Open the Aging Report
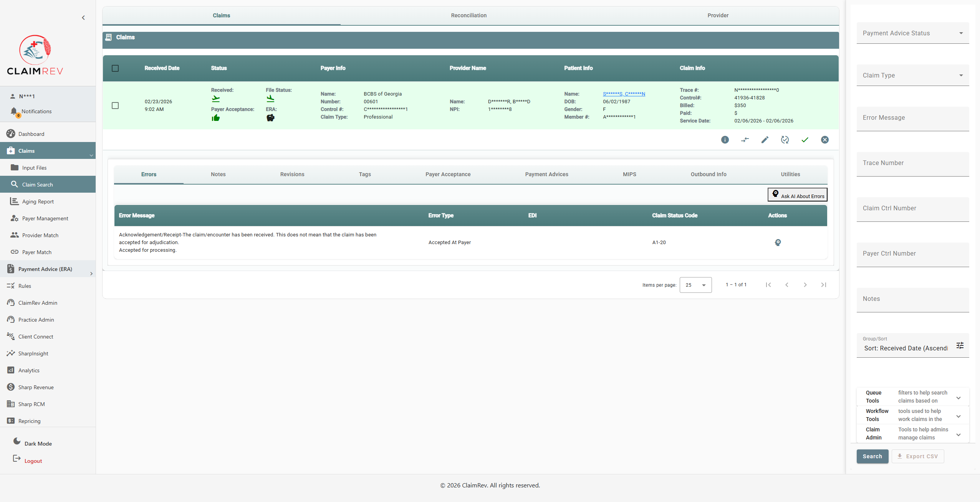The height and width of the screenshot is (502, 980). click(48, 201)
